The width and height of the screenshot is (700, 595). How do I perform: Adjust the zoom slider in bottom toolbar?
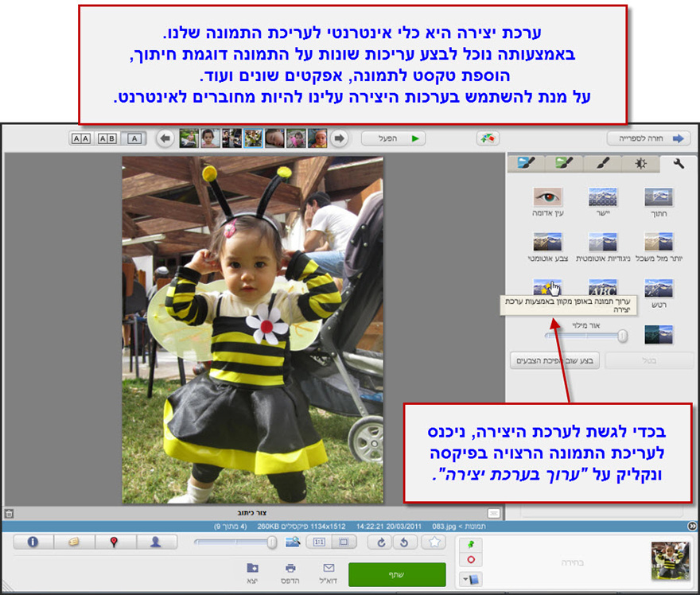click(235, 542)
